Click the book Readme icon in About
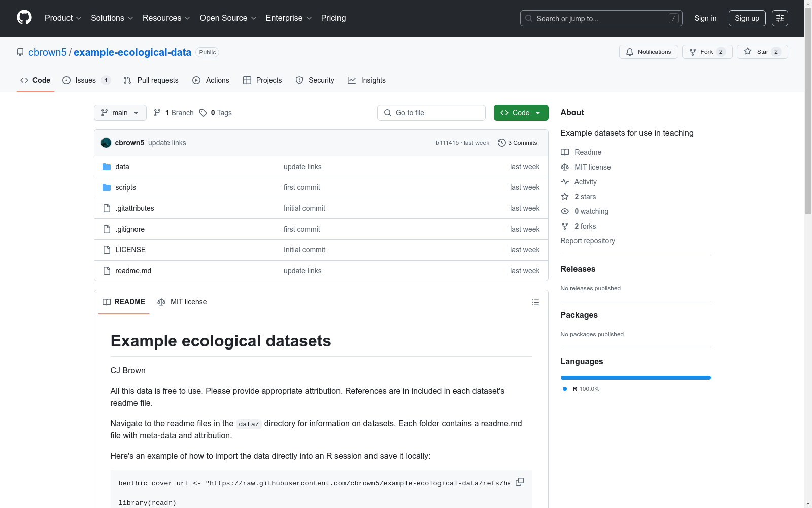The height and width of the screenshot is (508, 812). coord(565,152)
